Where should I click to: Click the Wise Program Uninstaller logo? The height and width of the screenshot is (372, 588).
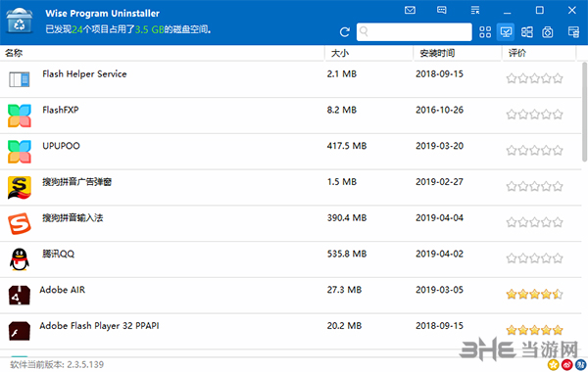tap(20, 21)
